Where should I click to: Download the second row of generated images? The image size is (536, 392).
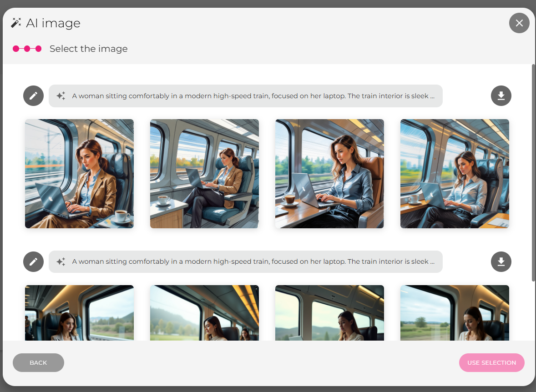(501, 262)
